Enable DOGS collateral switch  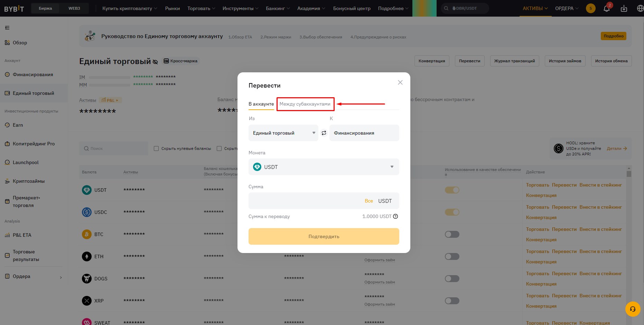pyautogui.click(x=452, y=279)
